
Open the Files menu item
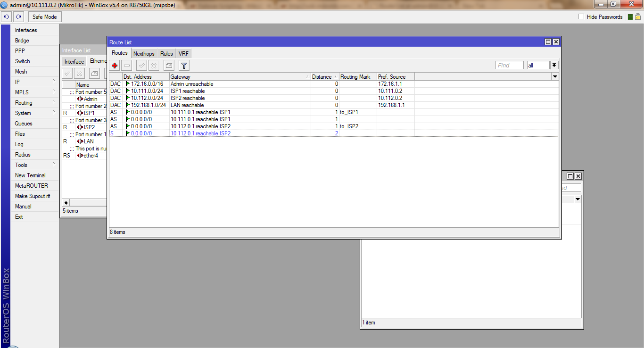(x=35, y=134)
